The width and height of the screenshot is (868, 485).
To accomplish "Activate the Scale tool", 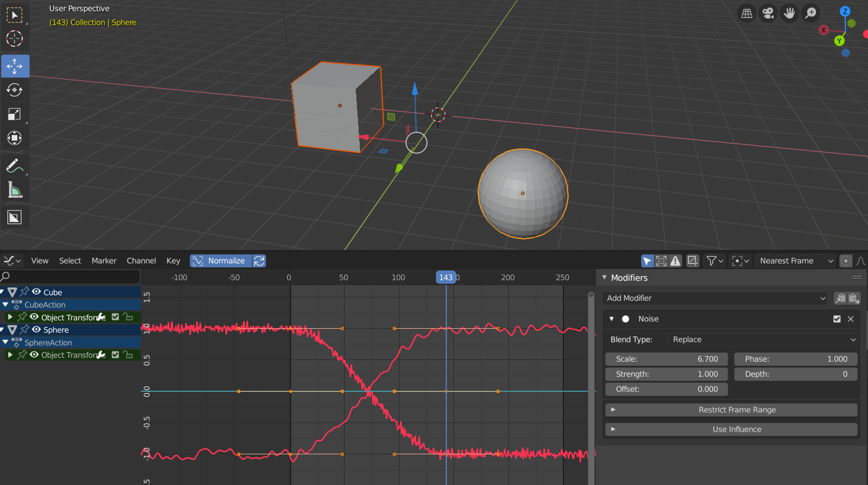I will (x=15, y=114).
